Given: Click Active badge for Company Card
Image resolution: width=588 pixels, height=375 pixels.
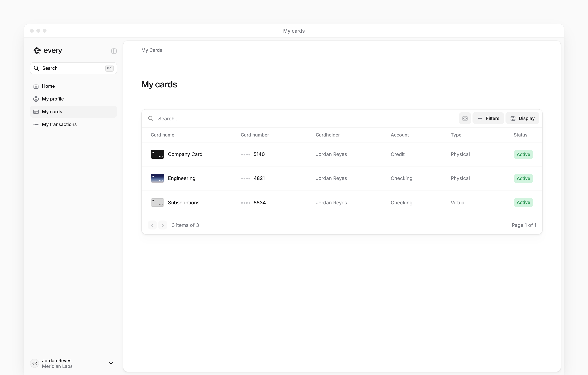Looking at the screenshot, I should 523,154.
